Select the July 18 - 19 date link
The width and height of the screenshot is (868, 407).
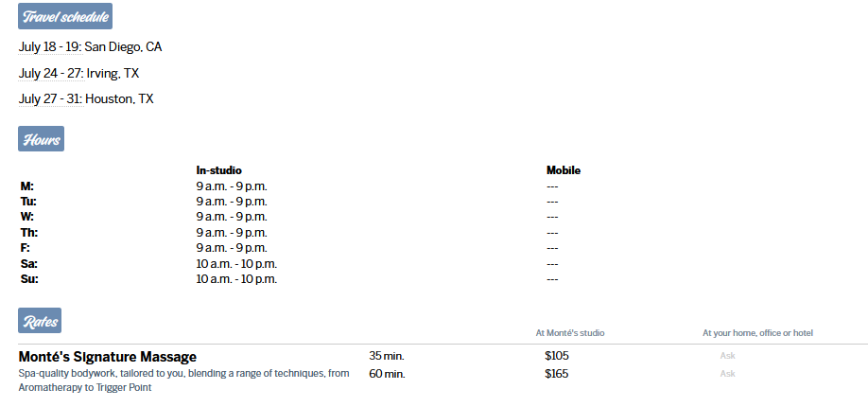tap(50, 47)
